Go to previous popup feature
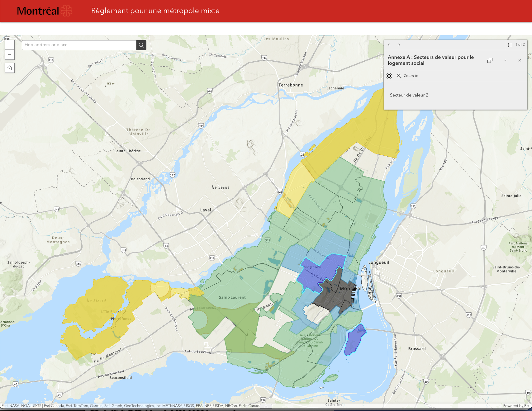 click(389, 45)
